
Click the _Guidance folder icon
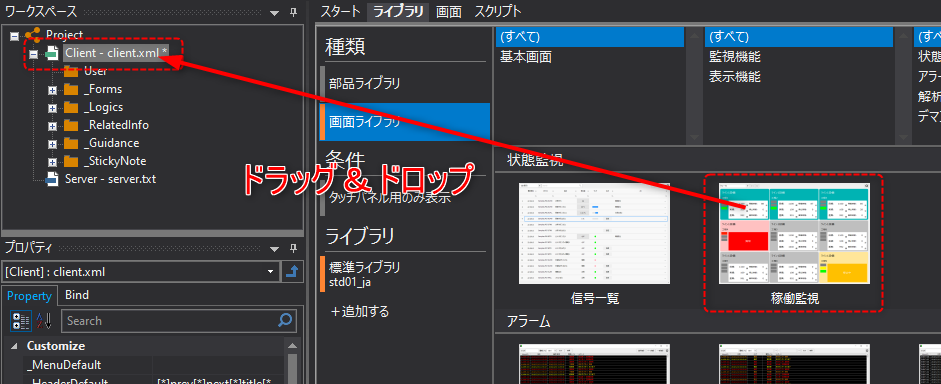tap(71, 144)
